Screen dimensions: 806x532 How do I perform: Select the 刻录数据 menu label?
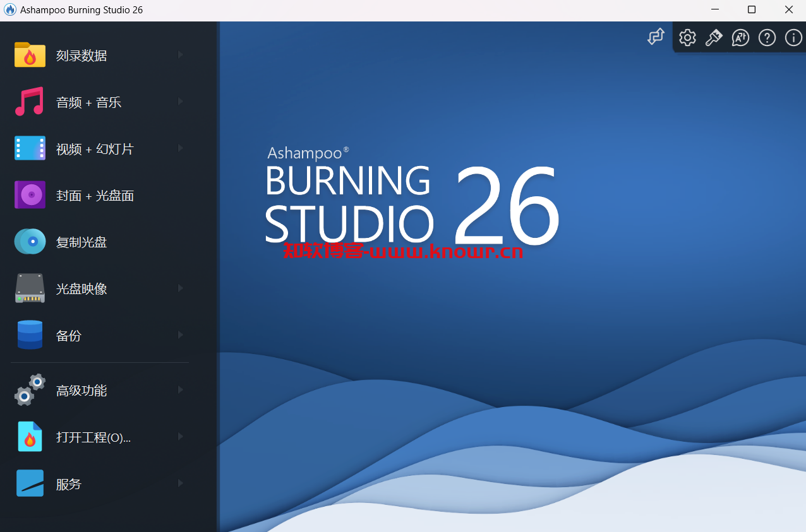click(81, 56)
